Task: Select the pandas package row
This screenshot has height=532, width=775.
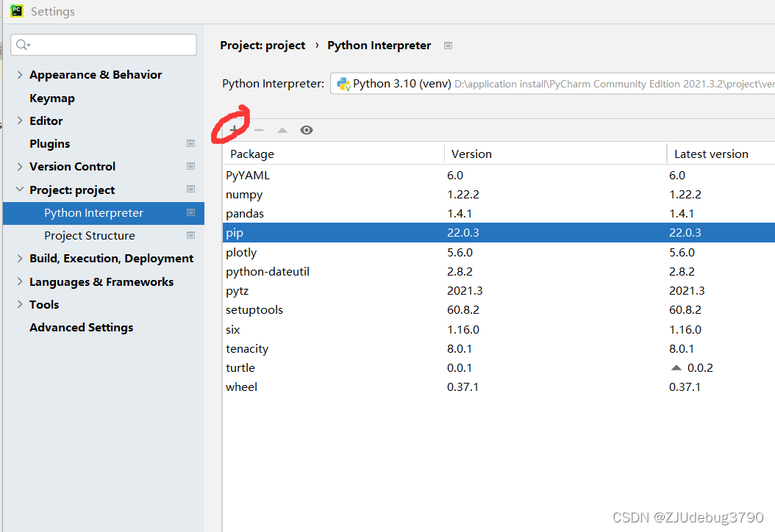Action: [x=499, y=214]
